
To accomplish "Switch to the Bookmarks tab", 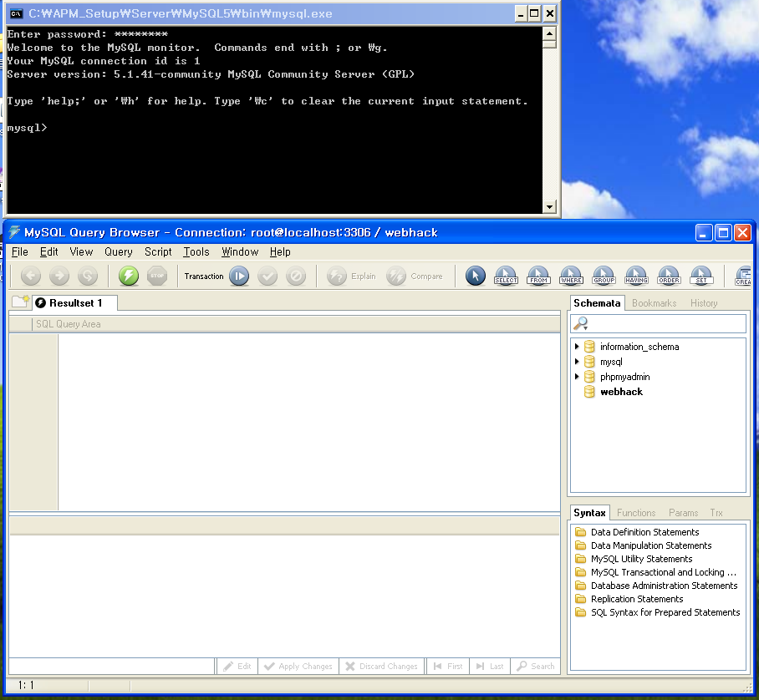I will click(x=654, y=303).
